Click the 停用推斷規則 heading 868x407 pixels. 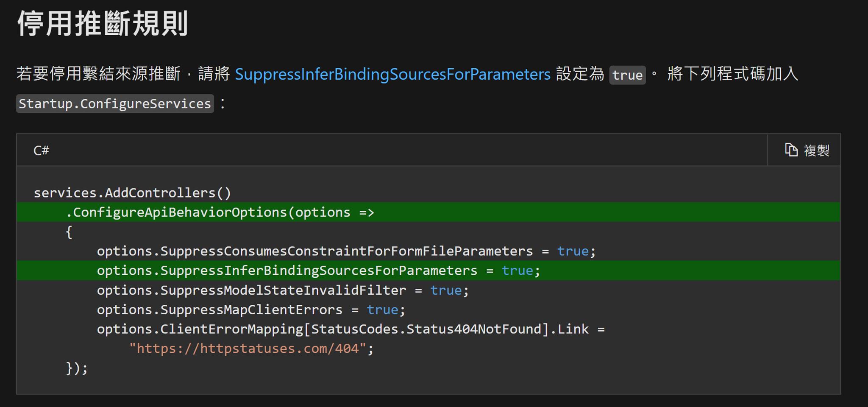103,23
